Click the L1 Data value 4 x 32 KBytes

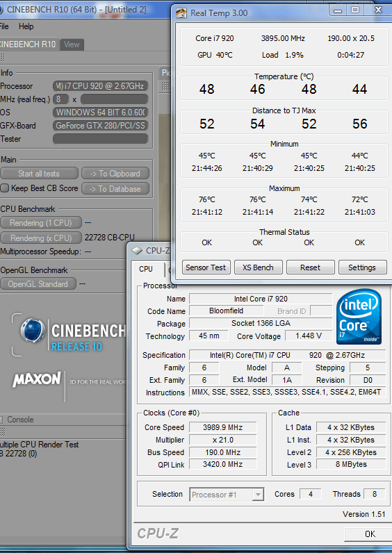[x=351, y=427]
